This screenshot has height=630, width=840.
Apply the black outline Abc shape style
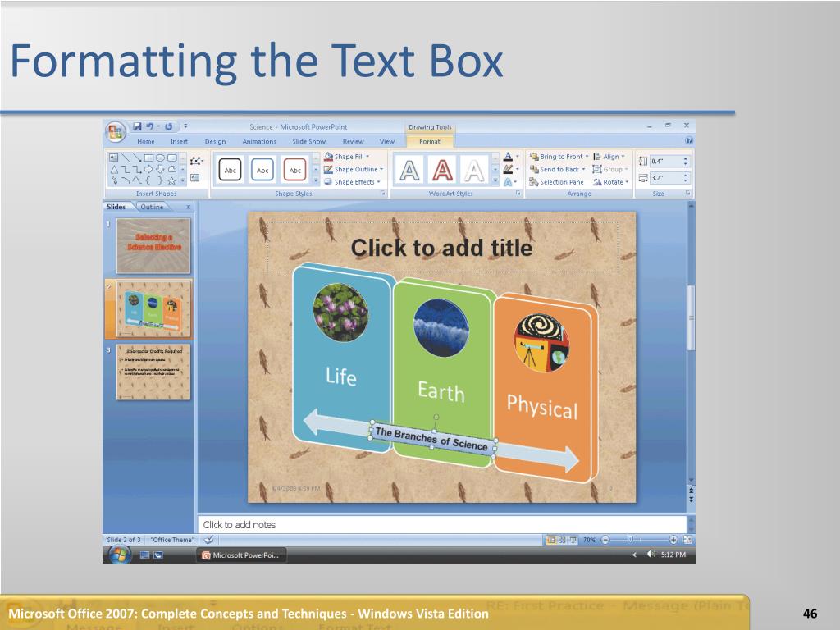tap(230, 170)
